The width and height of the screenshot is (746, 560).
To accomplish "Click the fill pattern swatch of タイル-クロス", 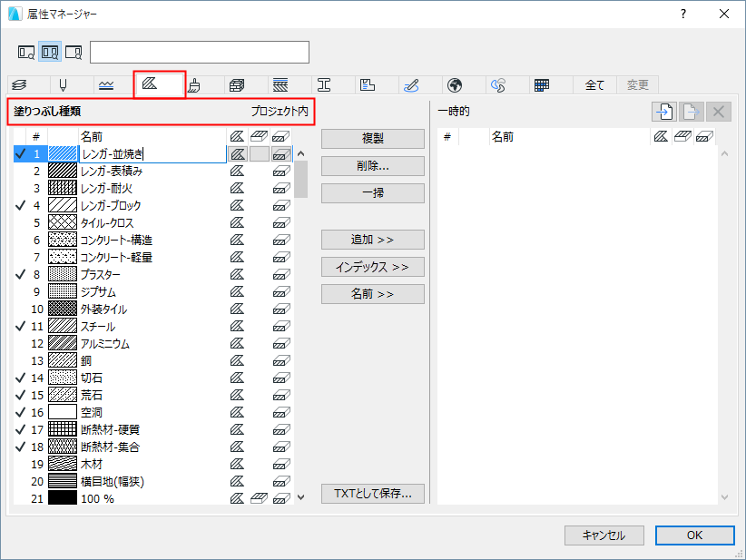I will (x=63, y=222).
